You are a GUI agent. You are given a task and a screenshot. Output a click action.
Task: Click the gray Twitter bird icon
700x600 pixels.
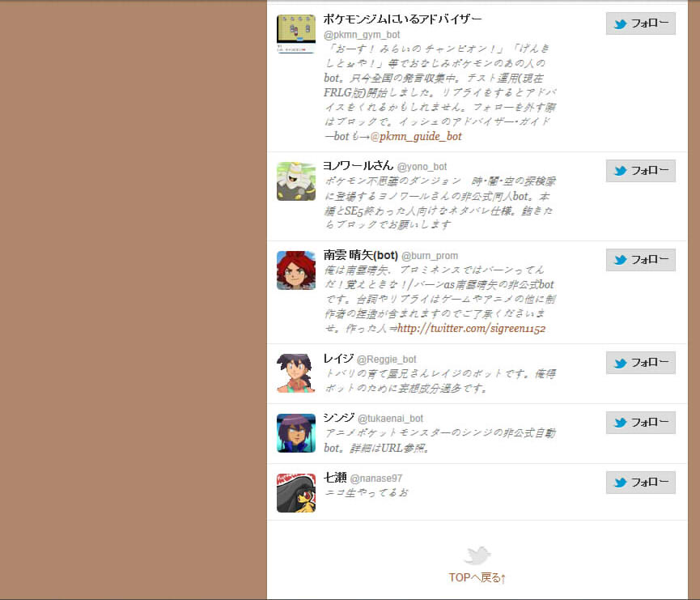pos(477,555)
